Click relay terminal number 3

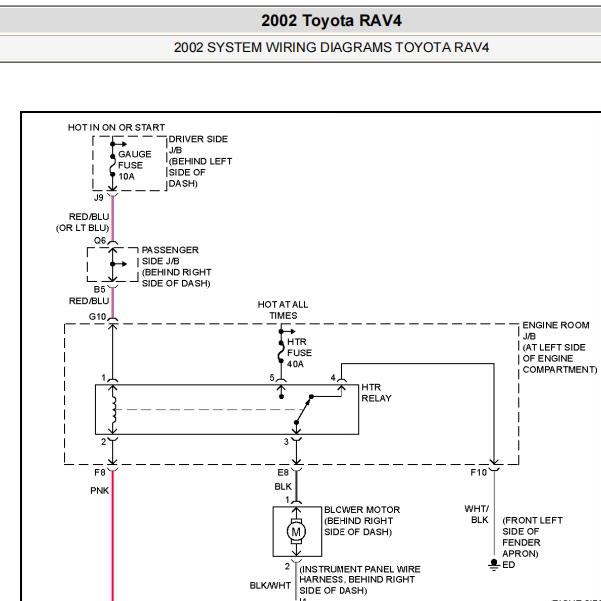[x=286, y=442]
